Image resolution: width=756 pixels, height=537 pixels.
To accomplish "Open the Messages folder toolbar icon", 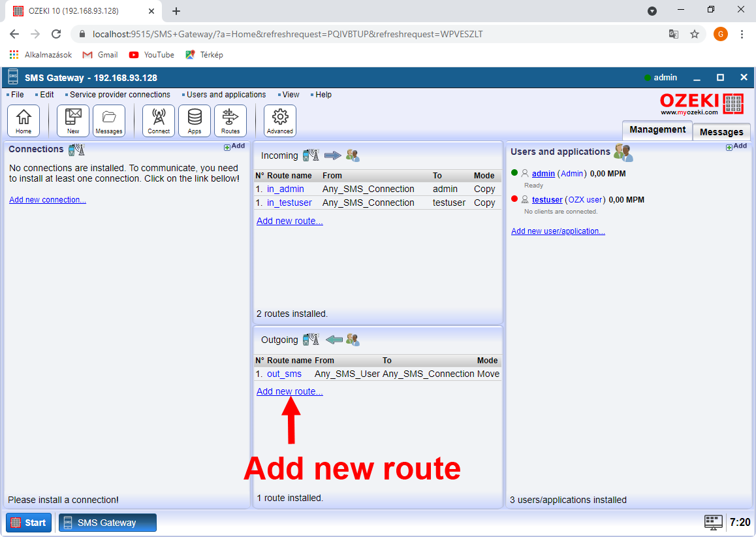I will pyautogui.click(x=109, y=121).
